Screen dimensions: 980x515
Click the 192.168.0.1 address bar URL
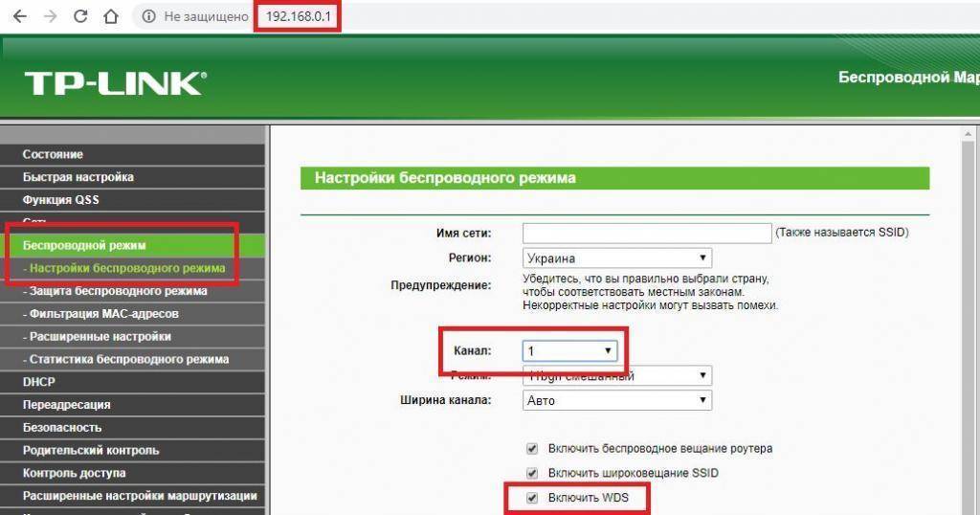[x=297, y=17]
